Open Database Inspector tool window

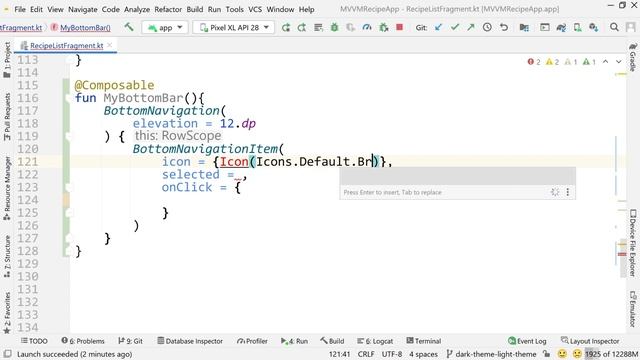(190, 341)
